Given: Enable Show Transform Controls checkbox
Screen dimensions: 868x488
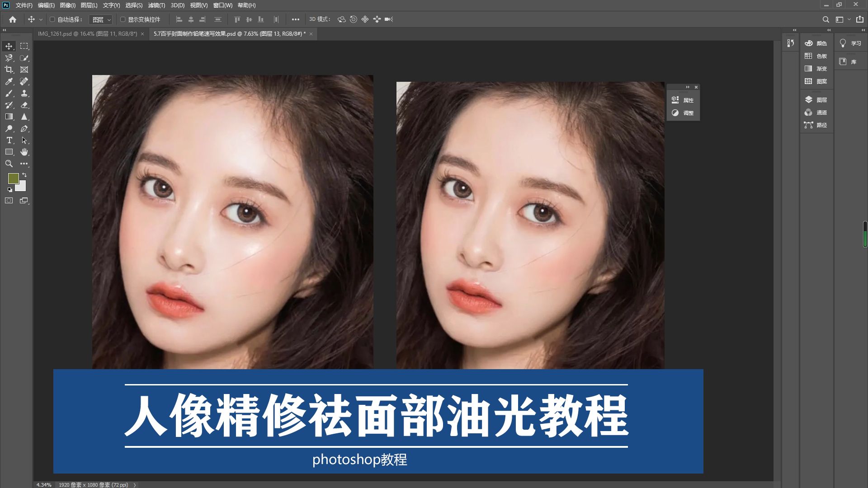Looking at the screenshot, I should 123,19.
